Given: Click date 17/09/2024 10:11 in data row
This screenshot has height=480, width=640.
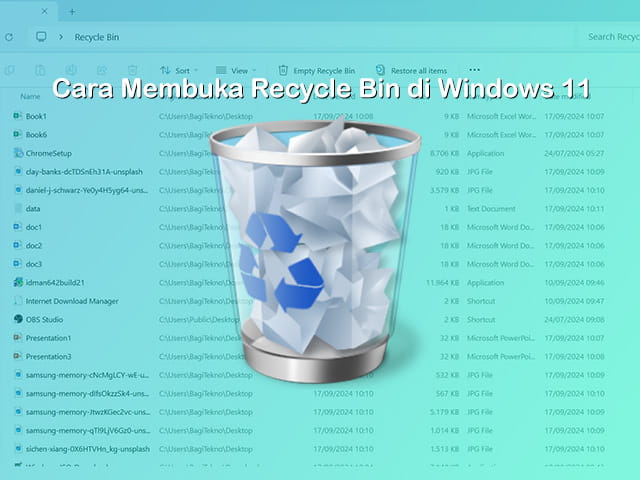Looking at the screenshot, I should (x=574, y=209).
